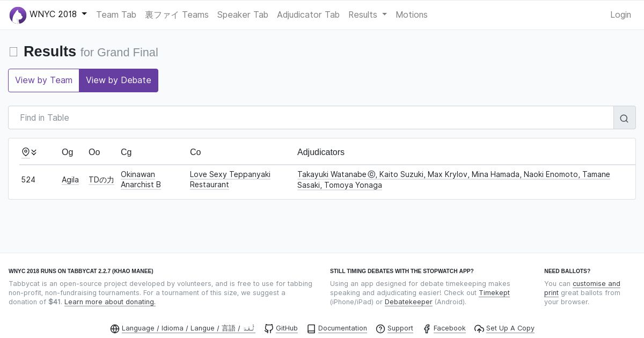Image resolution: width=644 pixels, height=338 pixels.
Task: Click Learn more about donating link
Action: 110,302
